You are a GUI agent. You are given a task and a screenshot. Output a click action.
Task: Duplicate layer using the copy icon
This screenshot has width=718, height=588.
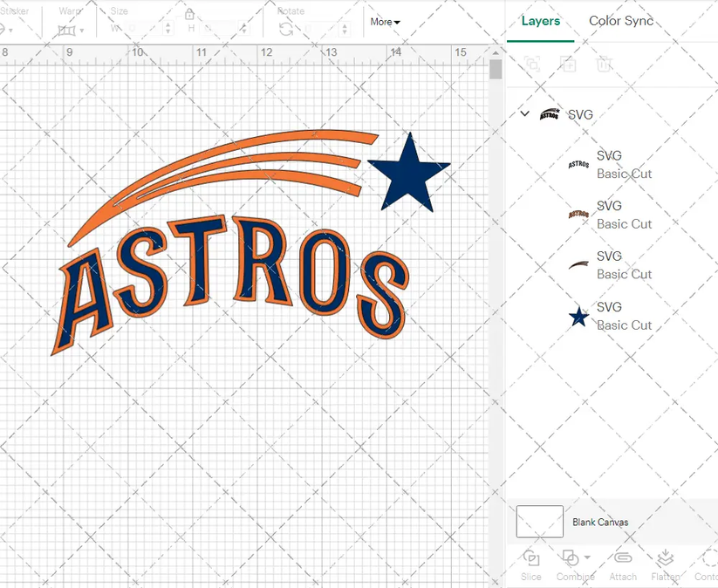pyautogui.click(x=568, y=65)
